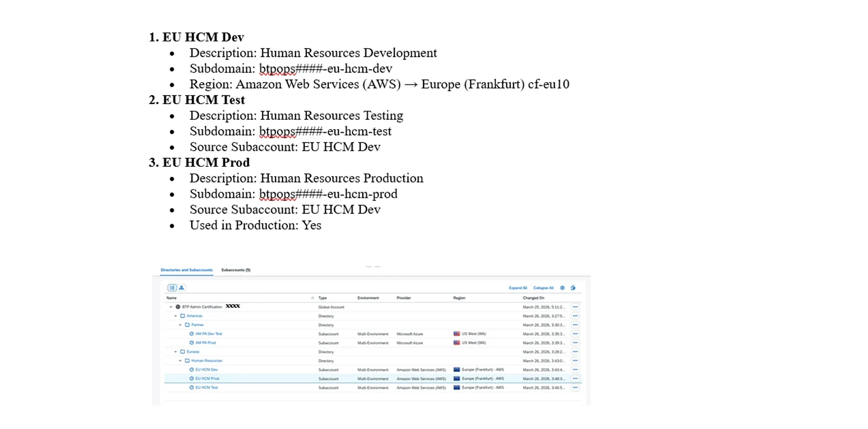
Task: Open actions menu for EU HCM Prod
Action: (x=575, y=379)
